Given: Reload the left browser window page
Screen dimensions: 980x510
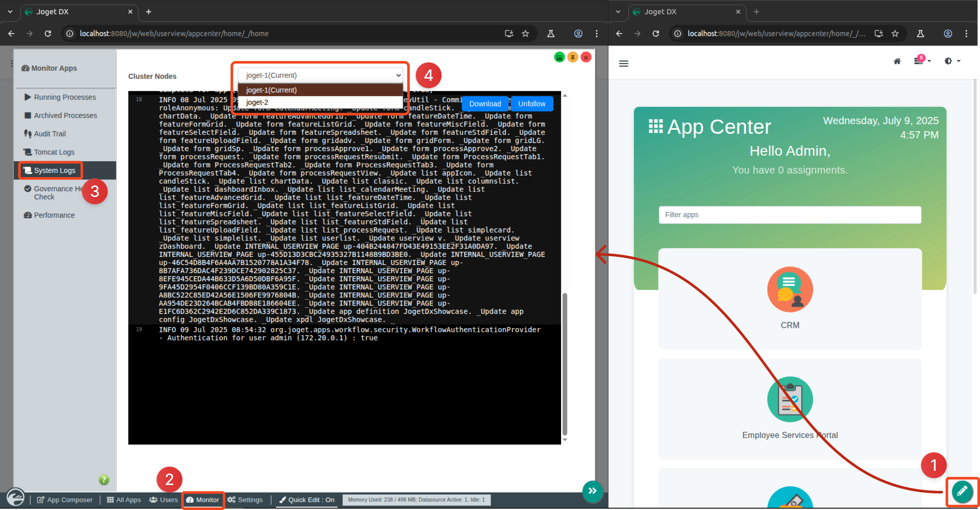Looking at the screenshot, I should 47,33.
